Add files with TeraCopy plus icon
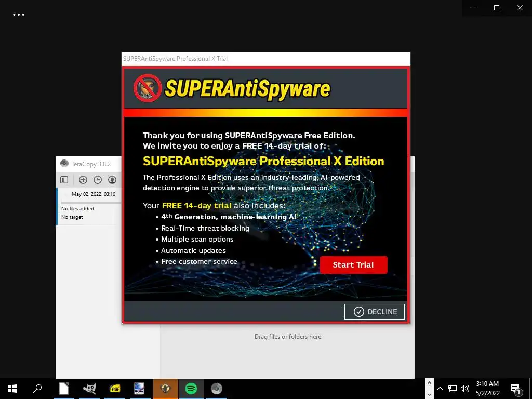This screenshot has height=399, width=532. point(83,179)
